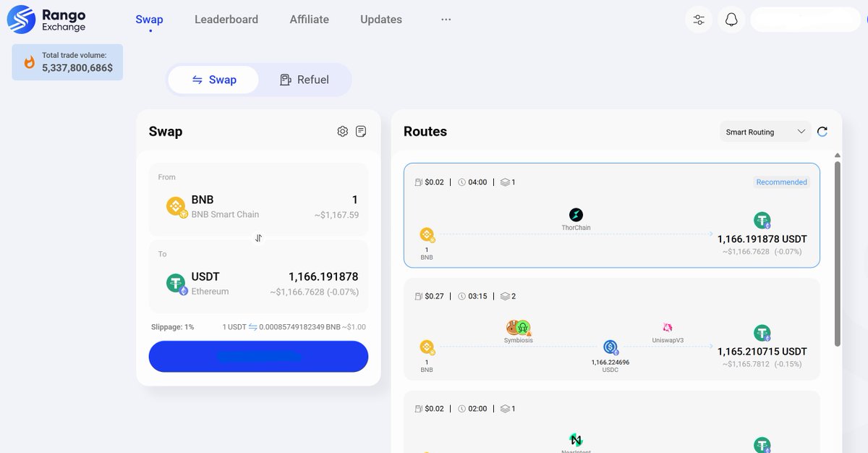868x453 pixels.
Task: Click the BNB source icon in ThorChain route
Action: tap(427, 234)
